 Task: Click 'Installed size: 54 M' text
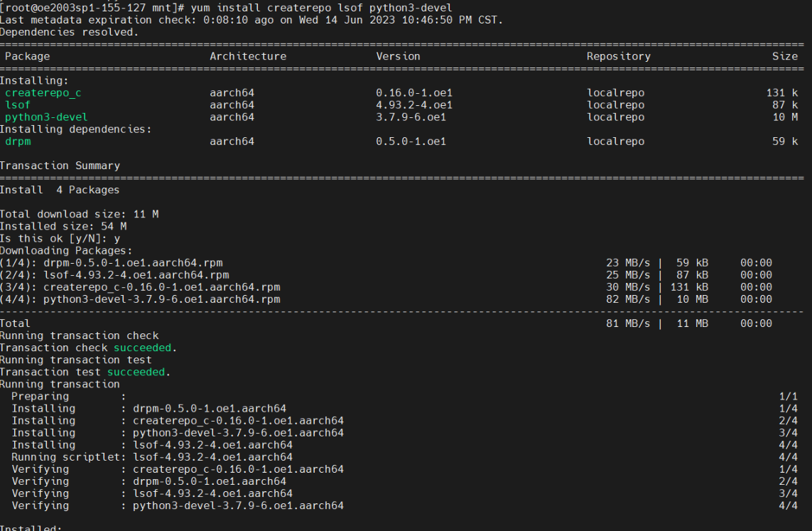click(63, 226)
